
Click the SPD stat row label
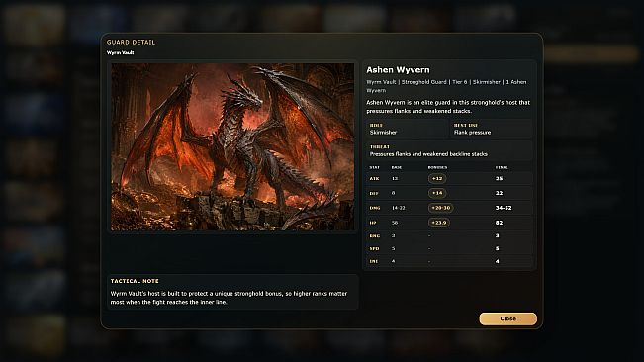click(374, 248)
